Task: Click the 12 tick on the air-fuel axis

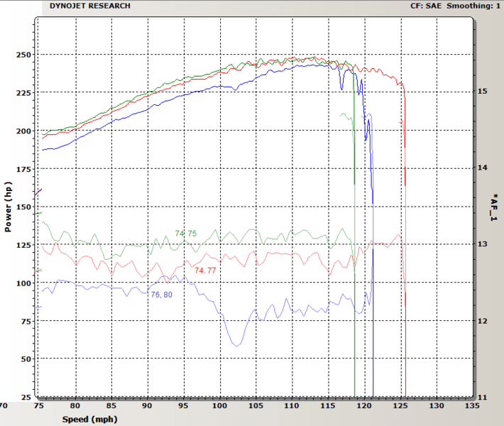Action: (482, 321)
